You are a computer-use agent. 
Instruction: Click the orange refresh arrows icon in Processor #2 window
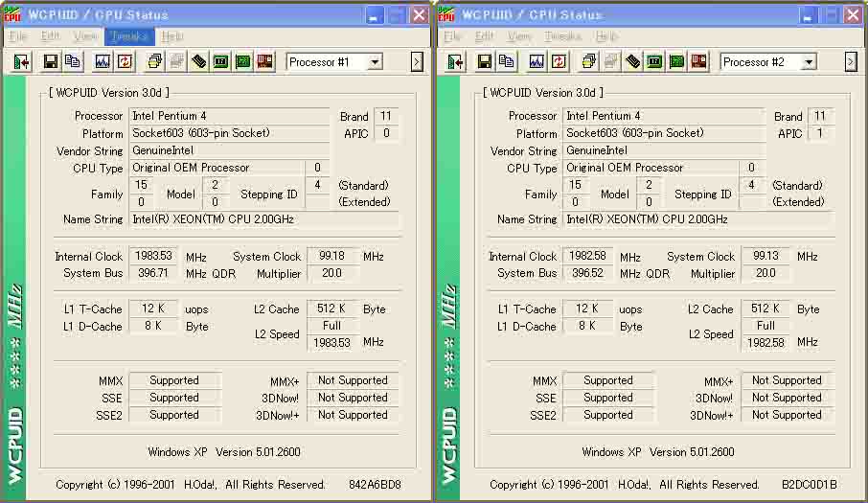pos(559,61)
